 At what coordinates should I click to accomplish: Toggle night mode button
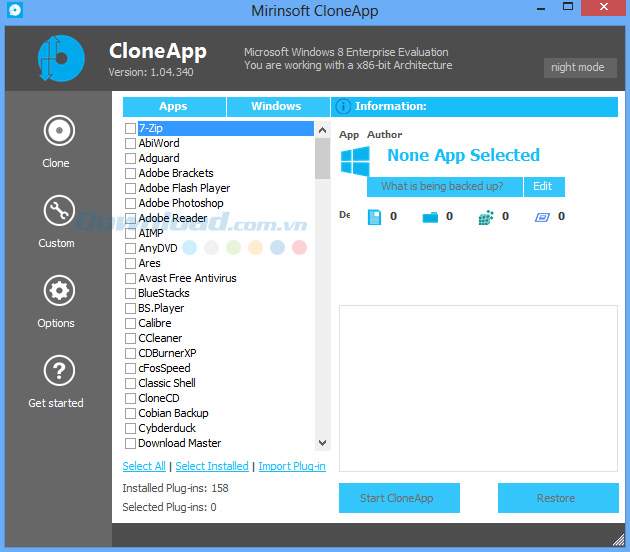pyautogui.click(x=580, y=67)
